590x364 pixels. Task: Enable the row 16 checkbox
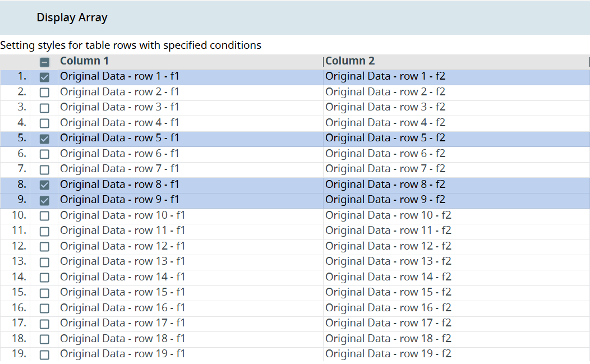click(45, 308)
